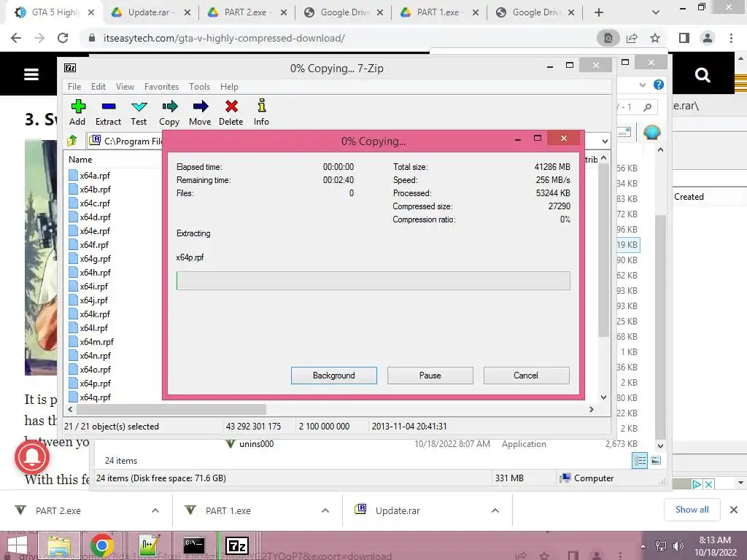Switch to the Update.rar browser tab
Screen dimensions: 747x560
click(x=150, y=12)
